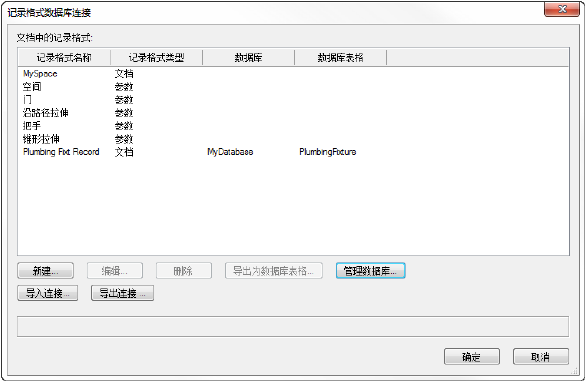Click the 编辑... button
This screenshot has height=382, width=586.
115,271
